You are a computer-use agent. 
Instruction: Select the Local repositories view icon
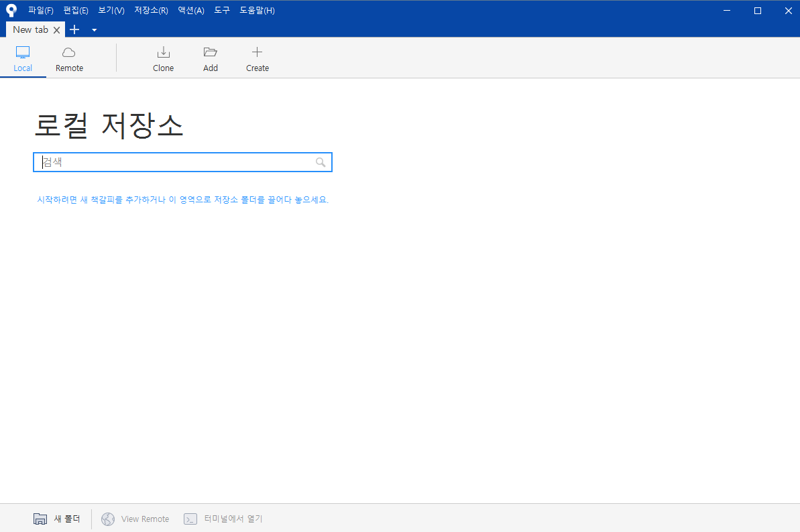pyautogui.click(x=23, y=52)
